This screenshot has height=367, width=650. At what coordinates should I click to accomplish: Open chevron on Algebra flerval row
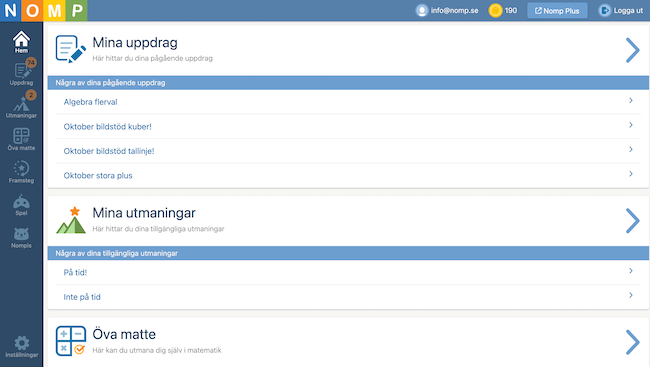631,100
